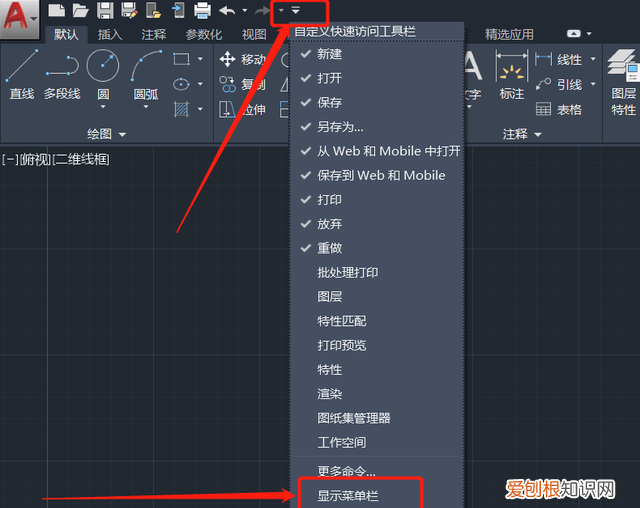The image size is (640, 508).
Task: Expand the 绘图 panel flyout
Action: 122,134
